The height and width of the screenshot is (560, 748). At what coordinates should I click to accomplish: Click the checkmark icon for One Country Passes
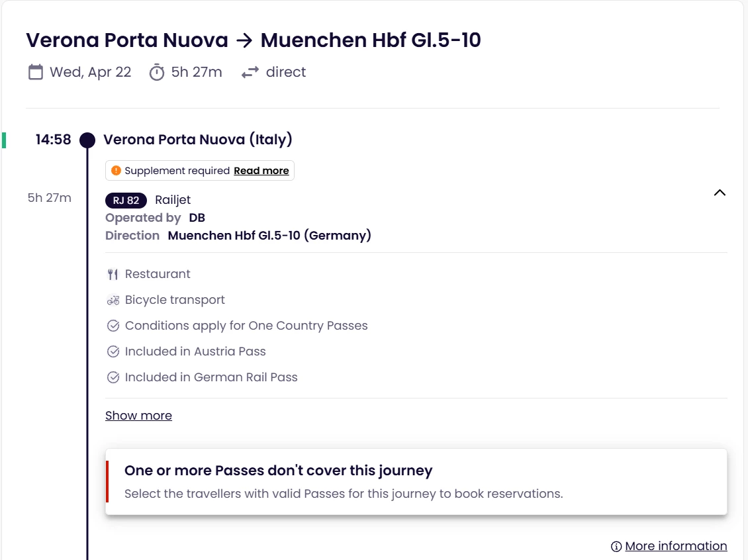click(113, 326)
